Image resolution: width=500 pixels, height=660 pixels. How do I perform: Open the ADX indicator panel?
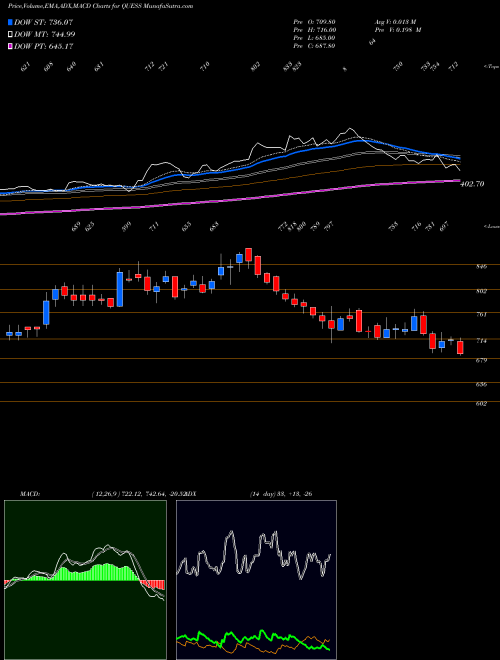point(256,580)
